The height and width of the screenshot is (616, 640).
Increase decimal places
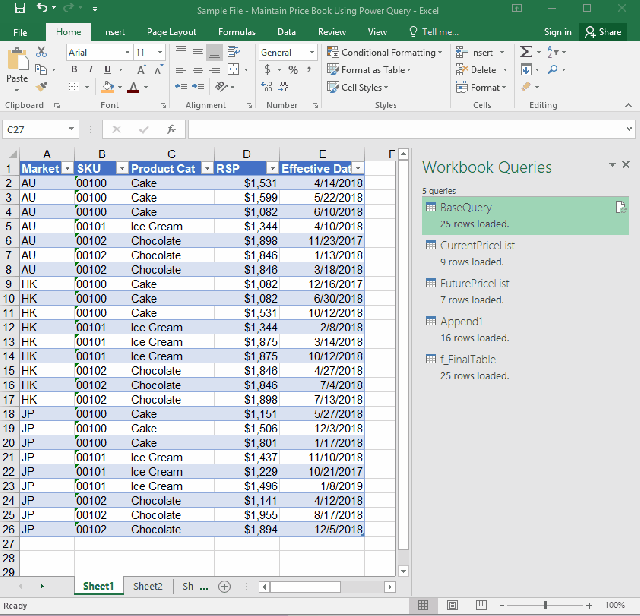pos(267,87)
